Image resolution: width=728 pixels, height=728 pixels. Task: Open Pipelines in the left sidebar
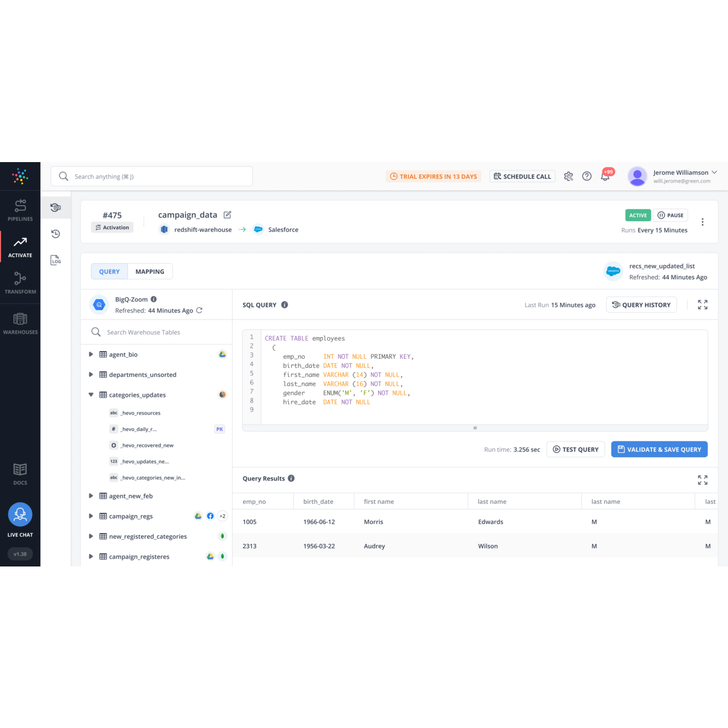20,210
